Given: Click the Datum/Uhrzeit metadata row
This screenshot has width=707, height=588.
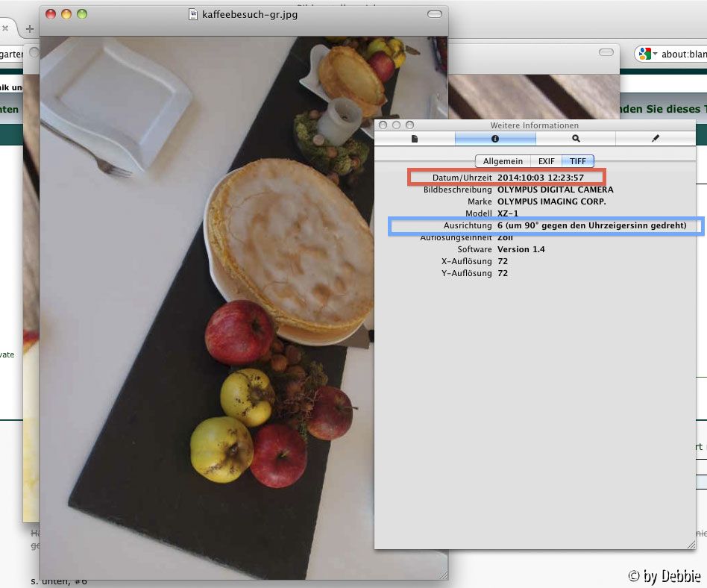Looking at the screenshot, I should [506, 178].
